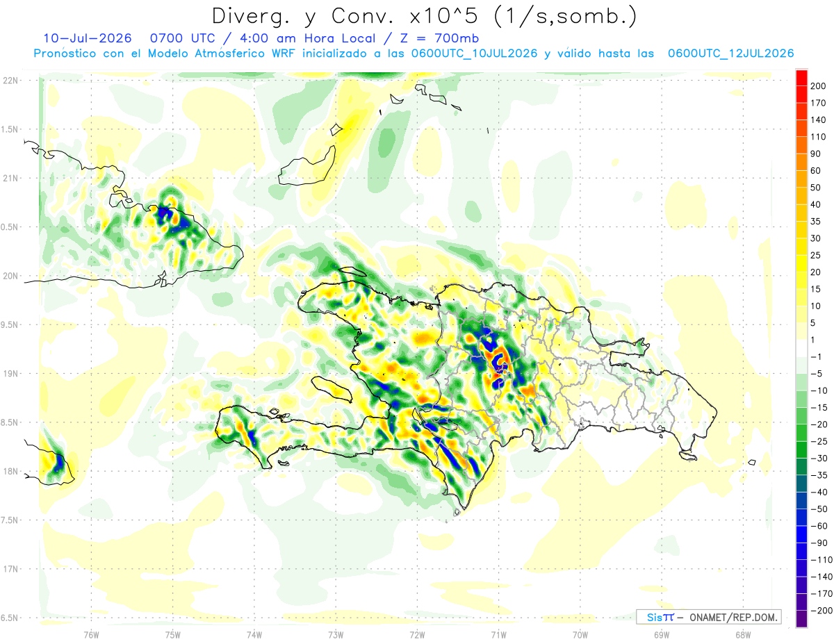The height and width of the screenshot is (644, 834).
Task: Click the latitude label '18N'
Action: pos(10,471)
